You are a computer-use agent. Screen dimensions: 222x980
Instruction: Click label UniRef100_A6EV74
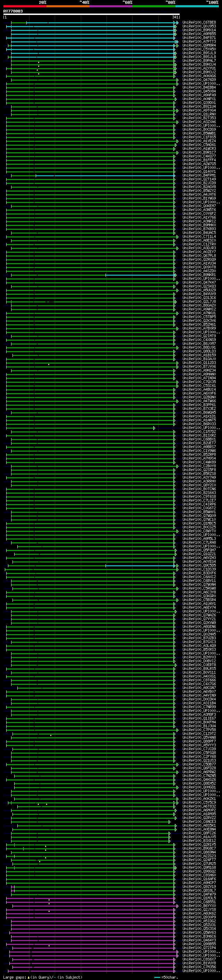(199, 608)
